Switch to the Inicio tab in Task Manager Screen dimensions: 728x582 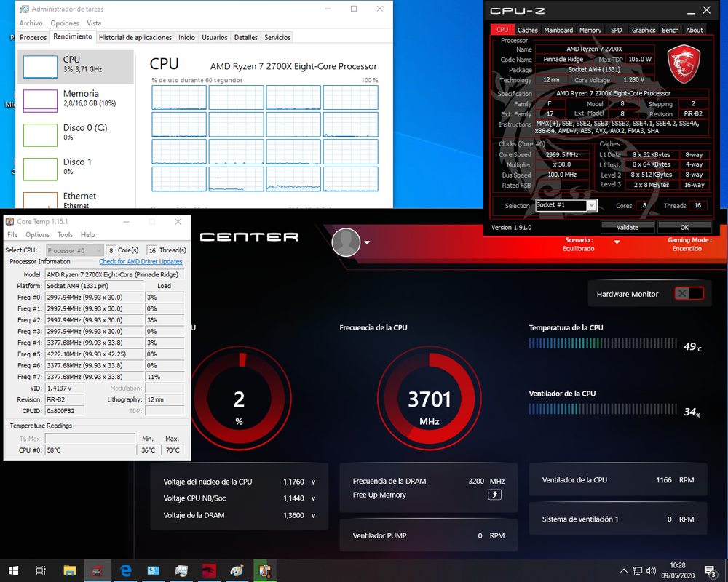coord(186,38)
